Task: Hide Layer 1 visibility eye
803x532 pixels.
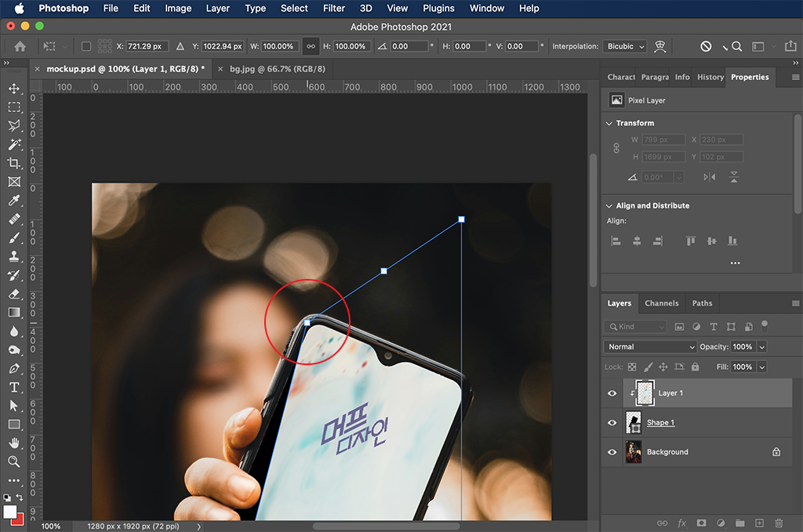Action: [612, 393]
